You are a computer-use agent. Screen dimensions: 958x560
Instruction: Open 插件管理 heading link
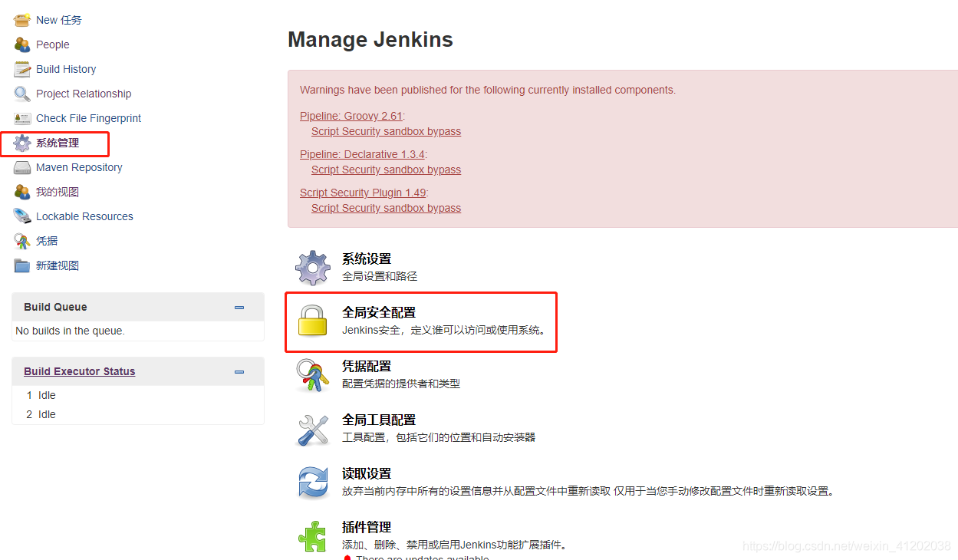click(367, 528)
